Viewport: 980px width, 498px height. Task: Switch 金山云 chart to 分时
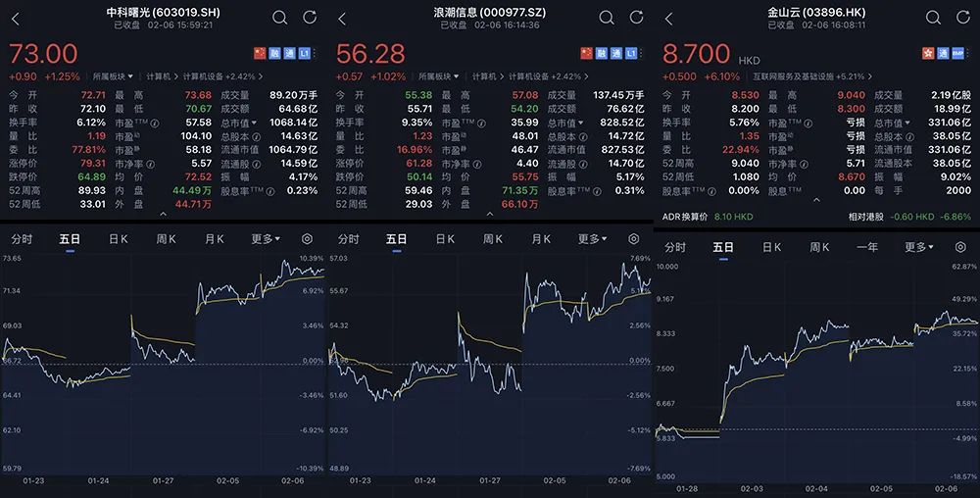pos(674,247)
